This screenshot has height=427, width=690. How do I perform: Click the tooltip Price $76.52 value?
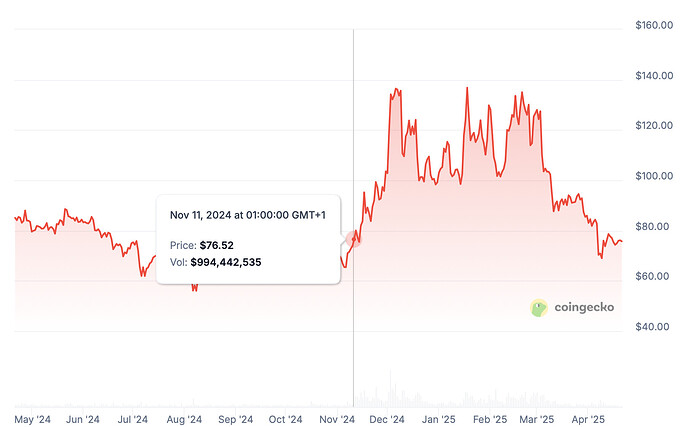click(217, 245)
